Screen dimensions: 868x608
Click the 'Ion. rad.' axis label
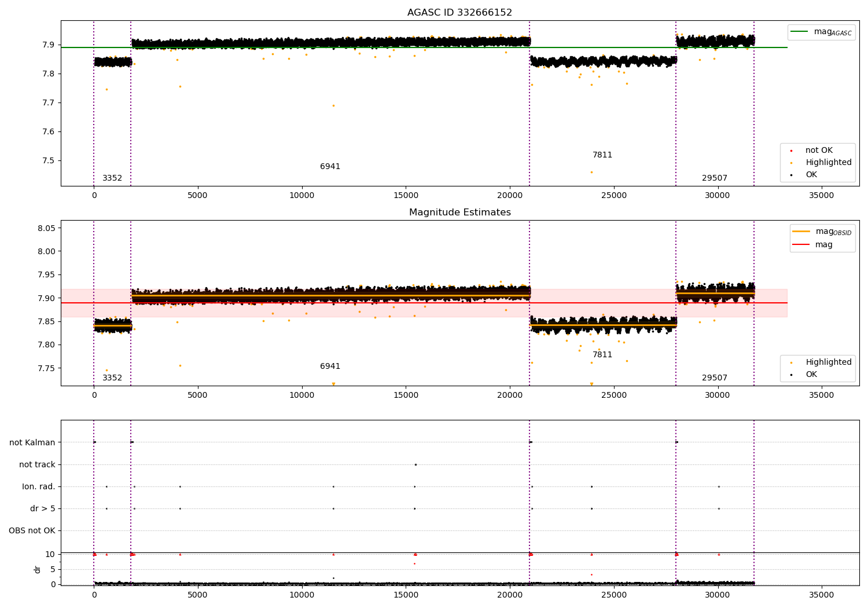39,487
